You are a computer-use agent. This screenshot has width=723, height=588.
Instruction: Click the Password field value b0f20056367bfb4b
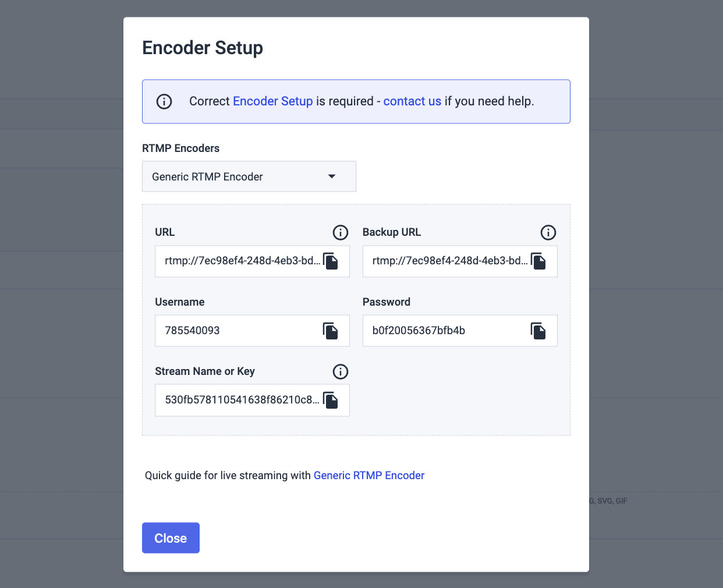point(442,331)
